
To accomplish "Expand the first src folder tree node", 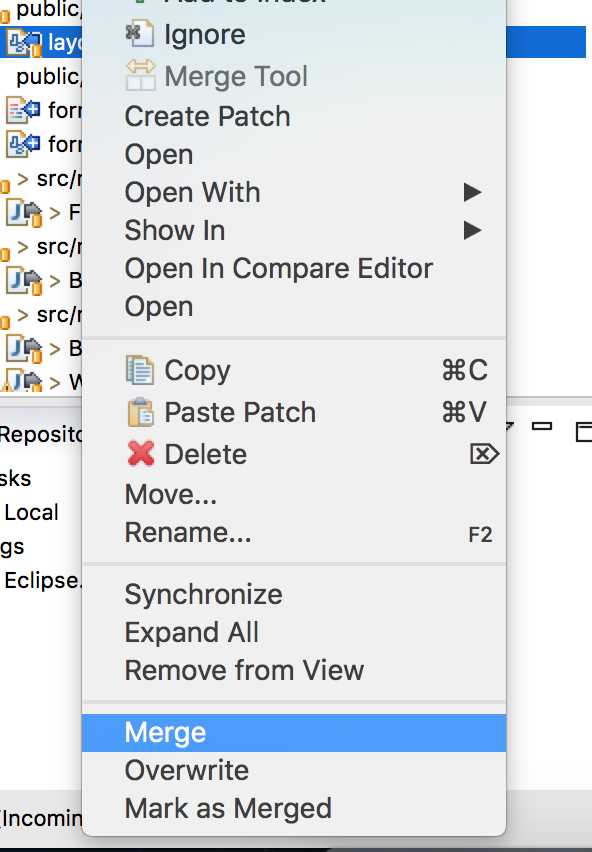I will pos(22,178).
